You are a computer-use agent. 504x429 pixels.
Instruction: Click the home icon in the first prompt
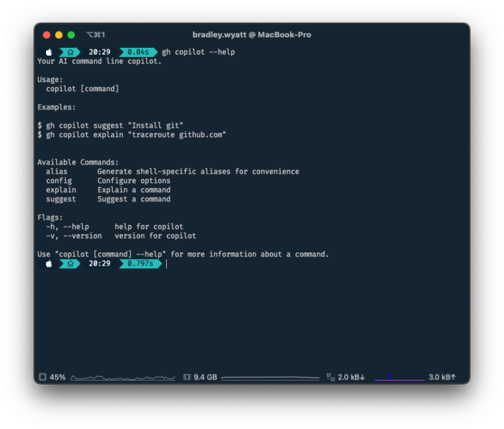pos(70,52)
